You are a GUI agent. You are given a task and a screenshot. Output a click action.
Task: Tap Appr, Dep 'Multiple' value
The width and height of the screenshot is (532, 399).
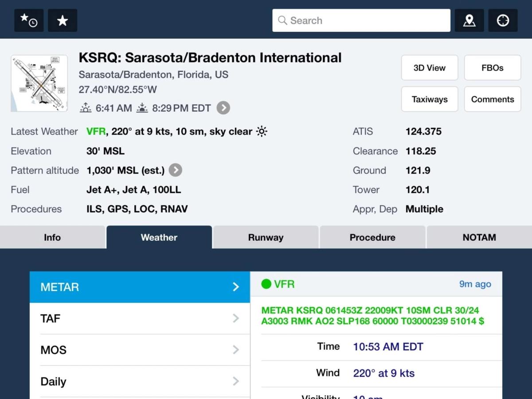pyautogui.click(x=424, y=209)
